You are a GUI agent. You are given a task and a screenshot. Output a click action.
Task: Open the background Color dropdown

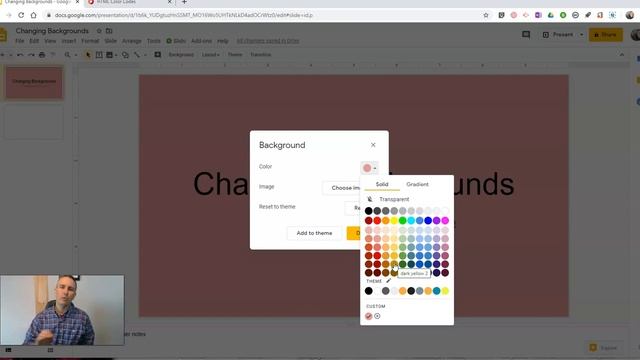(369, 168)
